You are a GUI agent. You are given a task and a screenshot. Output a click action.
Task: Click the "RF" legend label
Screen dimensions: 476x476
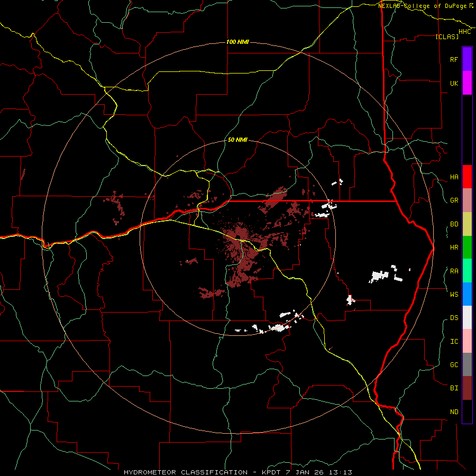(454, 59)
